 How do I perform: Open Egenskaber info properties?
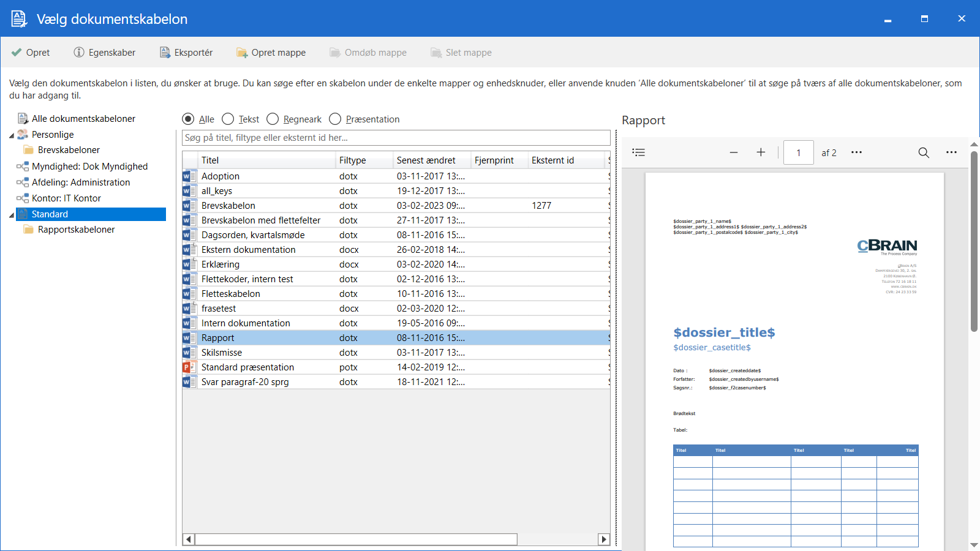pos(104,53)
